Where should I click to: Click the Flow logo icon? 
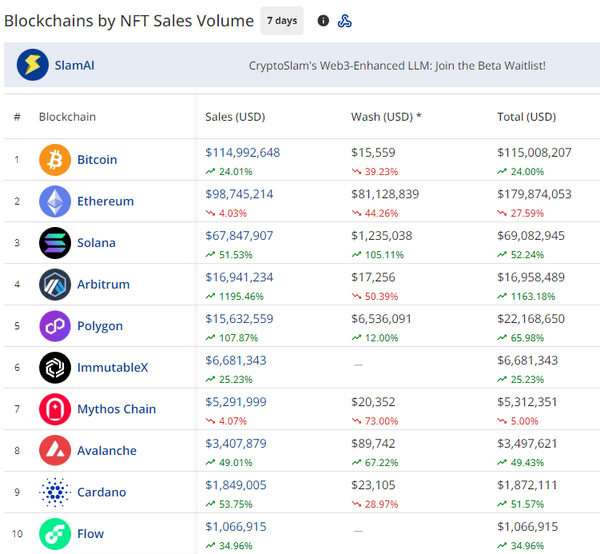(x=55, y=533)
